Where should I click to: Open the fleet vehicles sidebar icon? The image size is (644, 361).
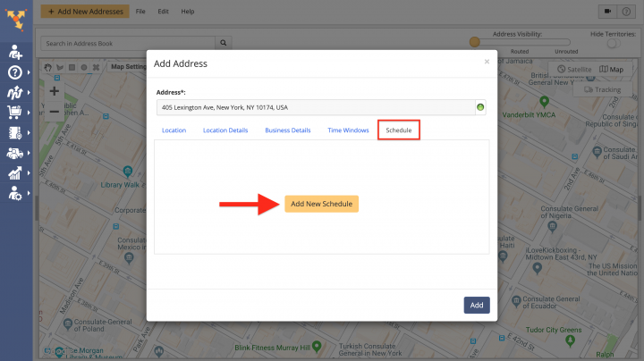coord(15,153)
